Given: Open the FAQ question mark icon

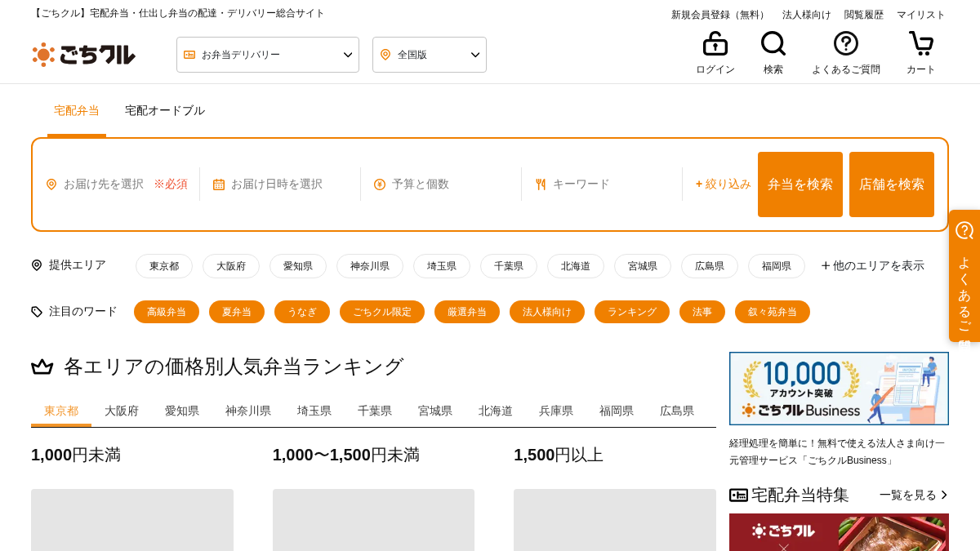Looking at the screenshot, I should pos(846,43).
